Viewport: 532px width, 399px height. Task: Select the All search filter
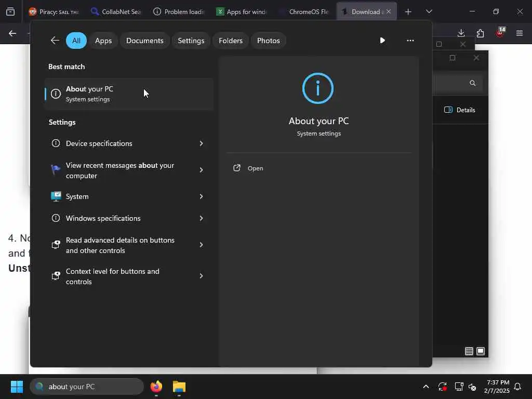(76, 41)
